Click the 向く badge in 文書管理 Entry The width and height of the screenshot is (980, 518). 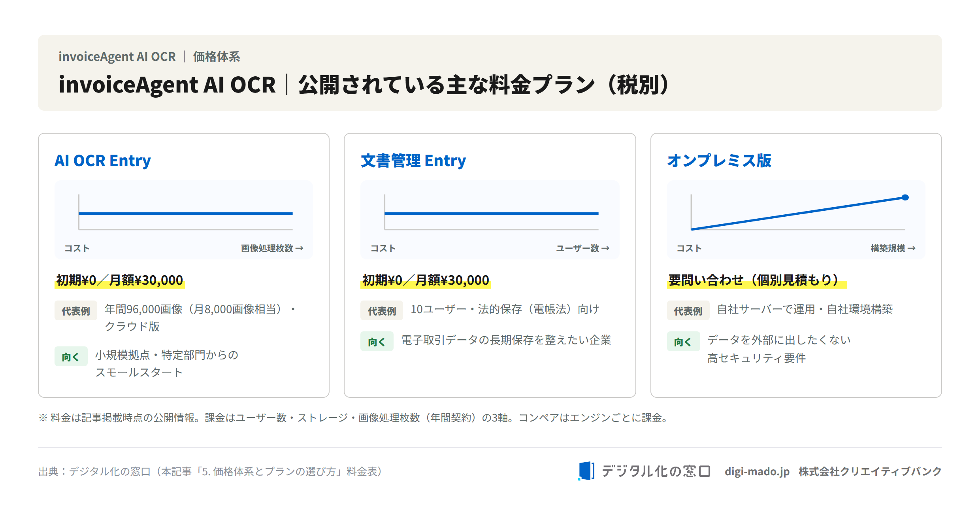coord(377,342)
